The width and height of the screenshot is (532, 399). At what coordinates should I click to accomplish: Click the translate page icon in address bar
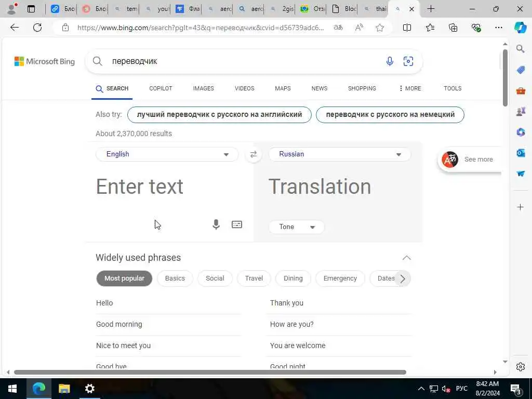[x=338, y=28]
